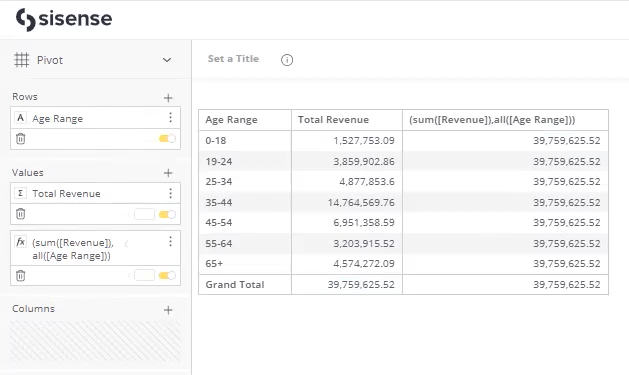The width and height of the screenshot is (629, 375).
Task: Click the Pivot grid icon
Action: [22, 60]
